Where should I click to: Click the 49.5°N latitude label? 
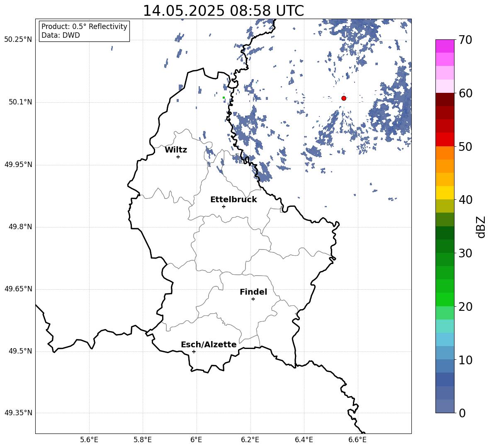point(20,351)
